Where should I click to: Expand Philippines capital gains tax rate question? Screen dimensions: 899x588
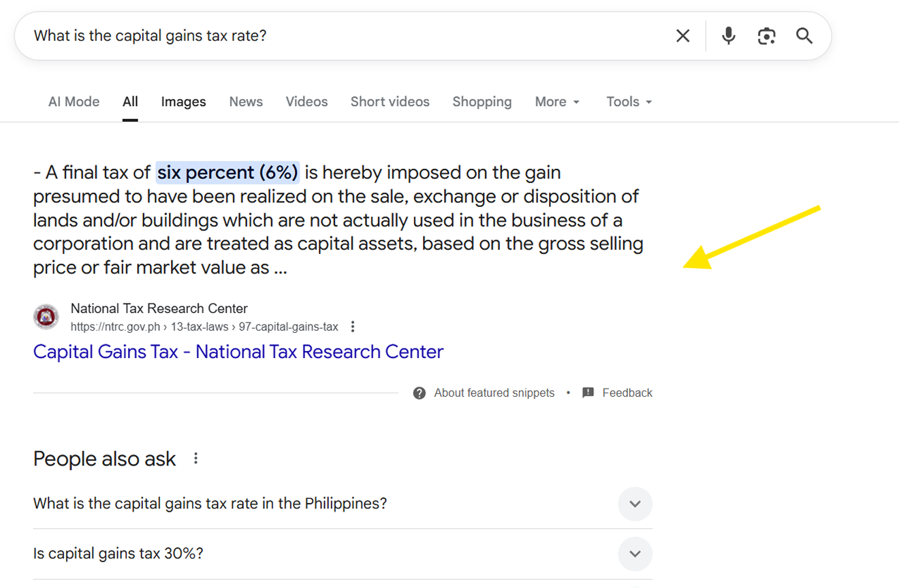[x=635, y=504]
